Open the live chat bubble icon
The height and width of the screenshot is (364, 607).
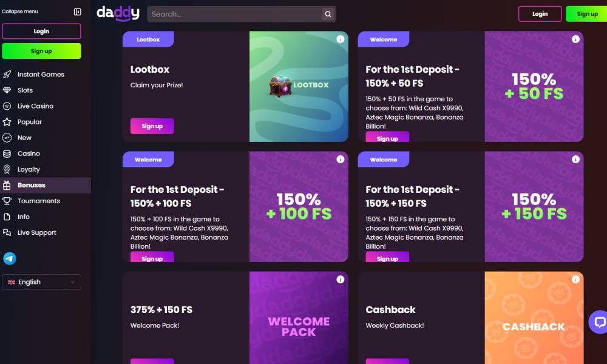click(599, 322)
